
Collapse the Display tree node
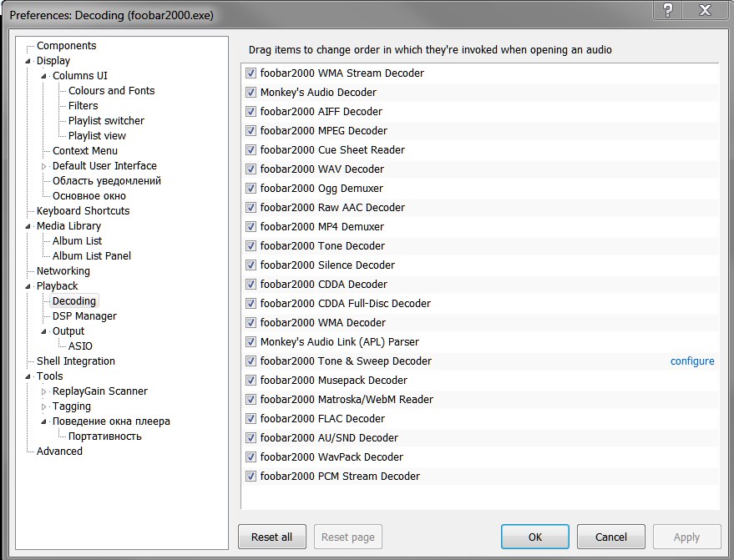pos(29,61)
